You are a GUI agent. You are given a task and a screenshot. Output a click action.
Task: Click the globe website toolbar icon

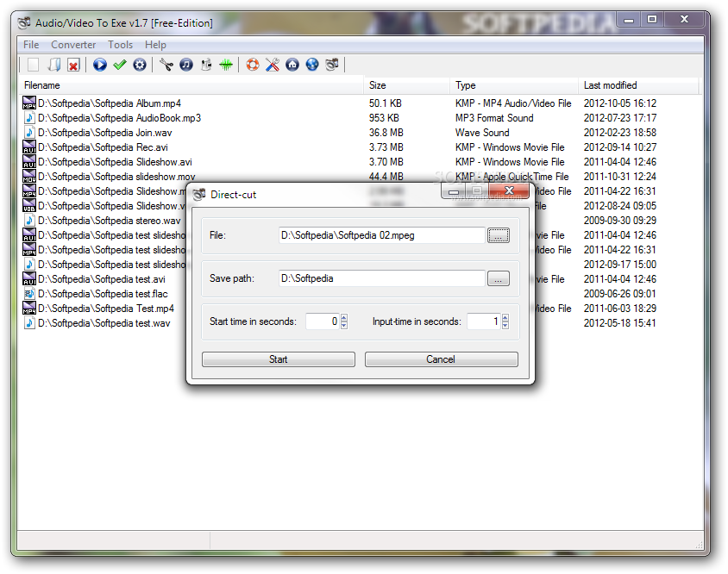[x=312, y=65]
